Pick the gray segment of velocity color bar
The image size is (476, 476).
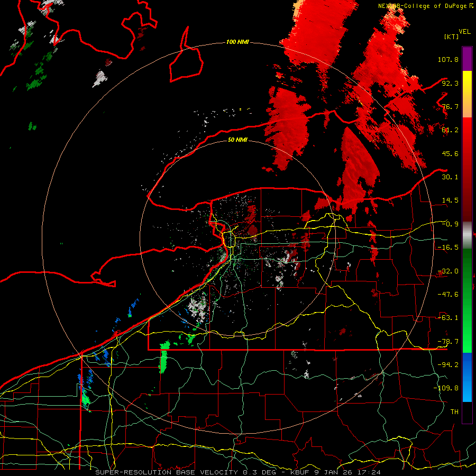click(467, 235)
